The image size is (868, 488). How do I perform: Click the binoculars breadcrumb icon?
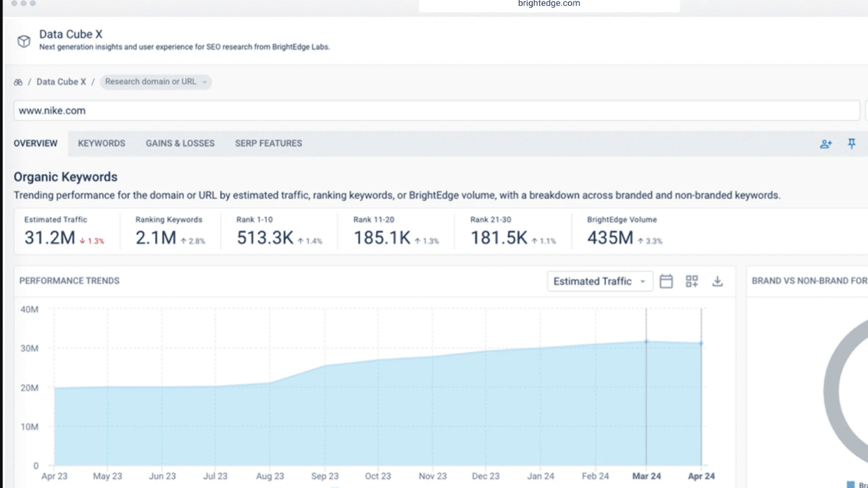pyautogui.click(x=18, y=82)
